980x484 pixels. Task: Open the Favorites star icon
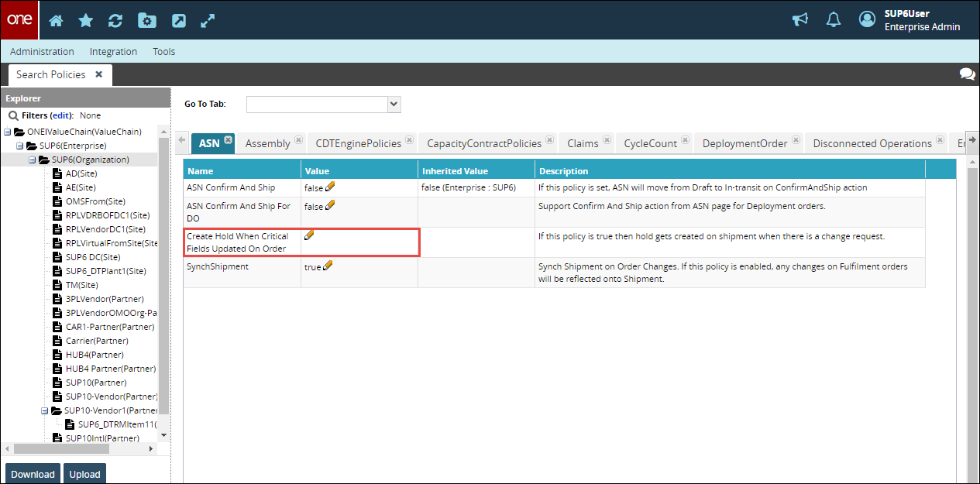tap(86, 21)
